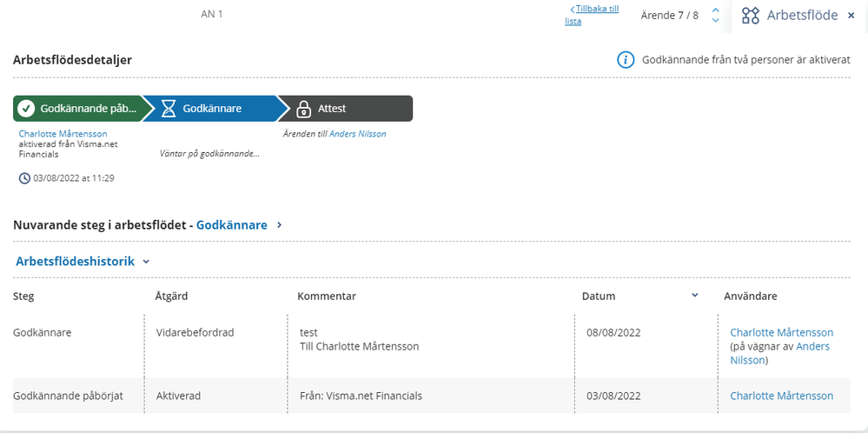Screen dimensions: 868x433
Task: Click the info icon beside approval notice
Action: [626, 60]
